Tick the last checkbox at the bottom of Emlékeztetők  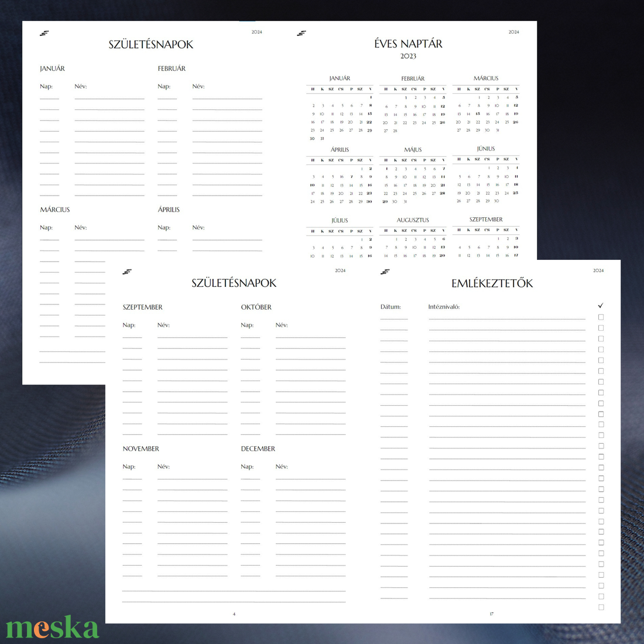coord(601,607)
